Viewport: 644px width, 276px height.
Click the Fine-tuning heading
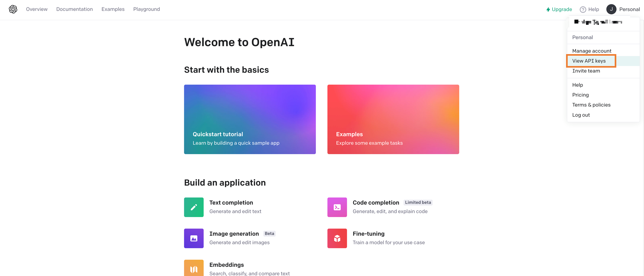[369, 234]
